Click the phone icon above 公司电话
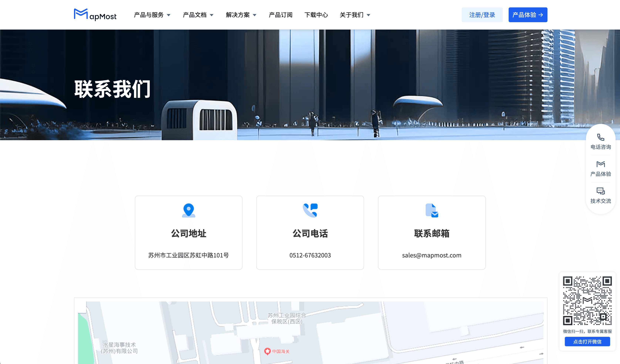 click(x=310, y=210)
